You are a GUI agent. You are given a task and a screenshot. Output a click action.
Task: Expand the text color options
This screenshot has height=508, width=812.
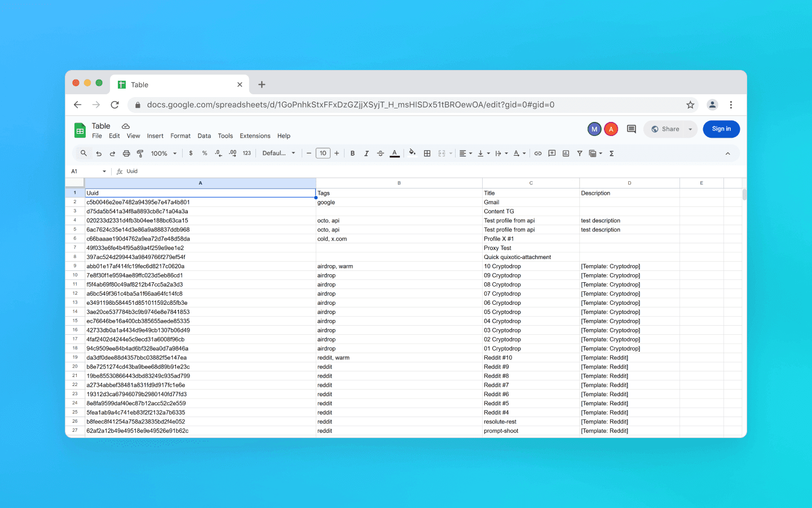(394, 153)
